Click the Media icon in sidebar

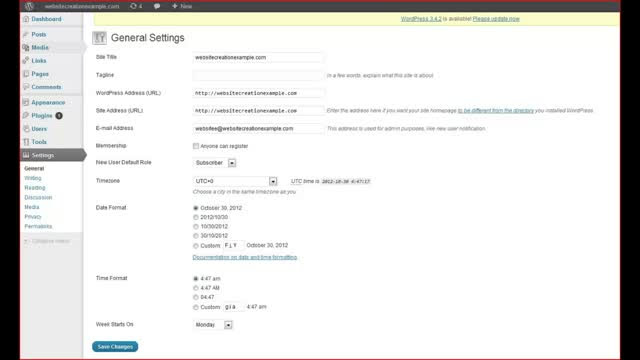26,48
